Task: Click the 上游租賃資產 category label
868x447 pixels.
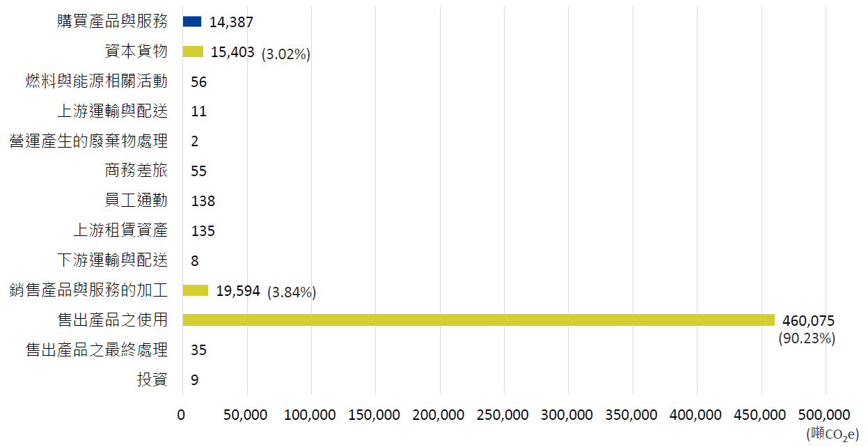Action: pos(120,230)
